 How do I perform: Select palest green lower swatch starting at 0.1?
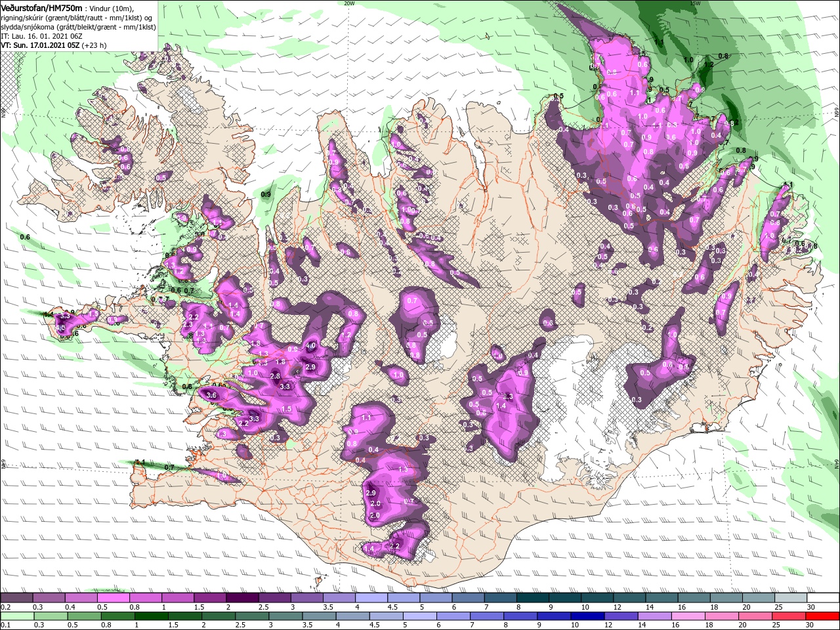pos(17,616)
